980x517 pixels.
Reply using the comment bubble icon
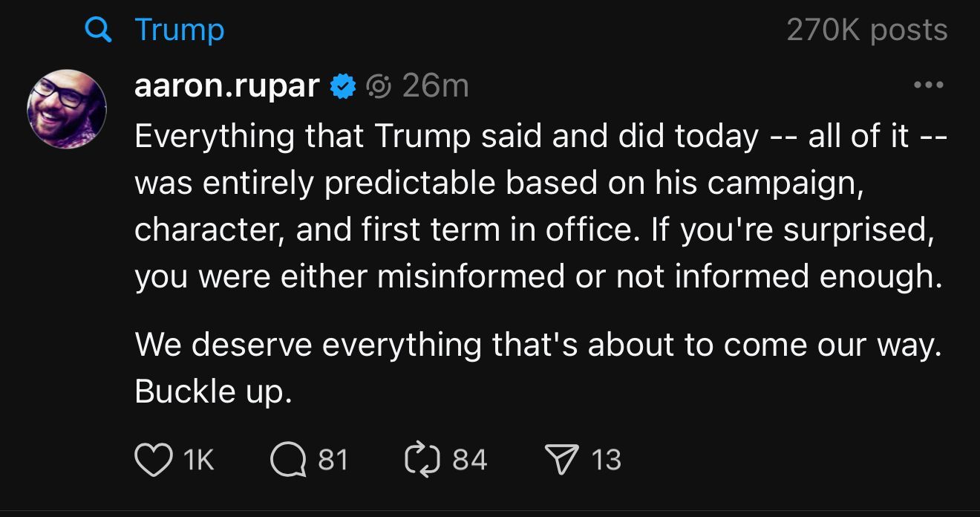(x=288, y=459)
